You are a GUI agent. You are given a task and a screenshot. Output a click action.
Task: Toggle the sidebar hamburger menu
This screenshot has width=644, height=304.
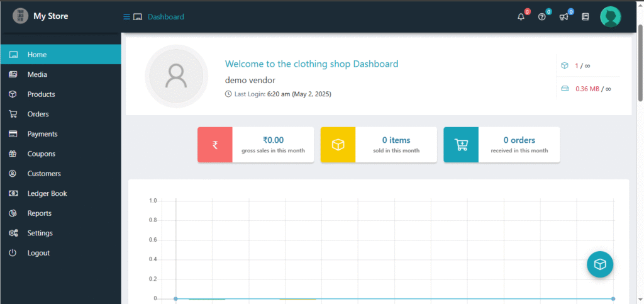point(126,17)
